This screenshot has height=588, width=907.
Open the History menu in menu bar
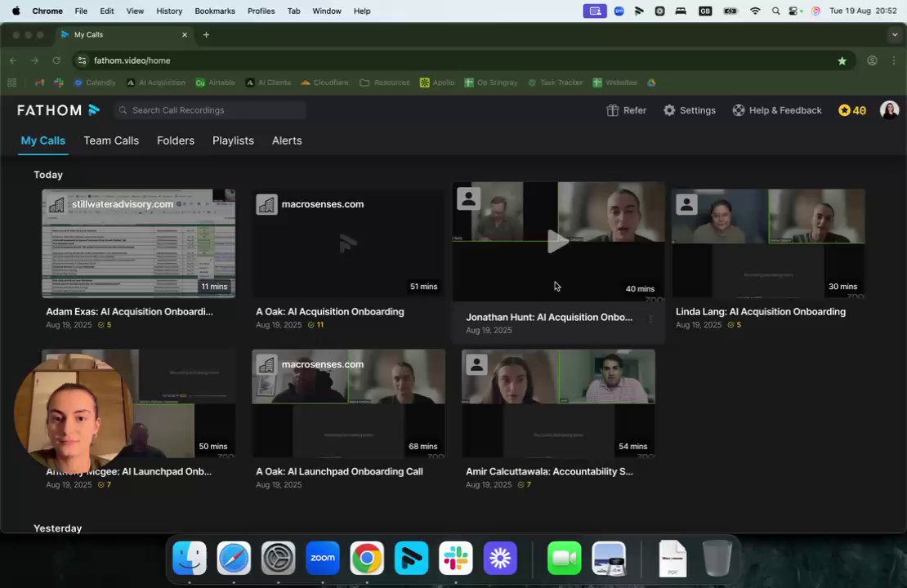tap(169, 11)
